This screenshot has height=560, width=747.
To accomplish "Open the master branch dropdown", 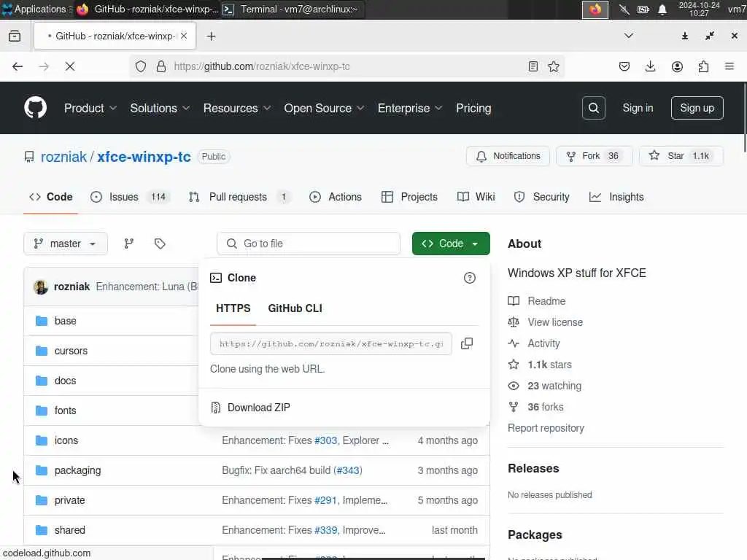I will (x=66, y=244).
